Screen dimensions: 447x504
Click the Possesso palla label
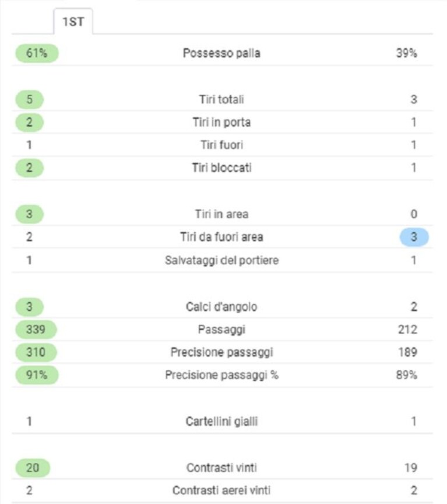point(221,53)
